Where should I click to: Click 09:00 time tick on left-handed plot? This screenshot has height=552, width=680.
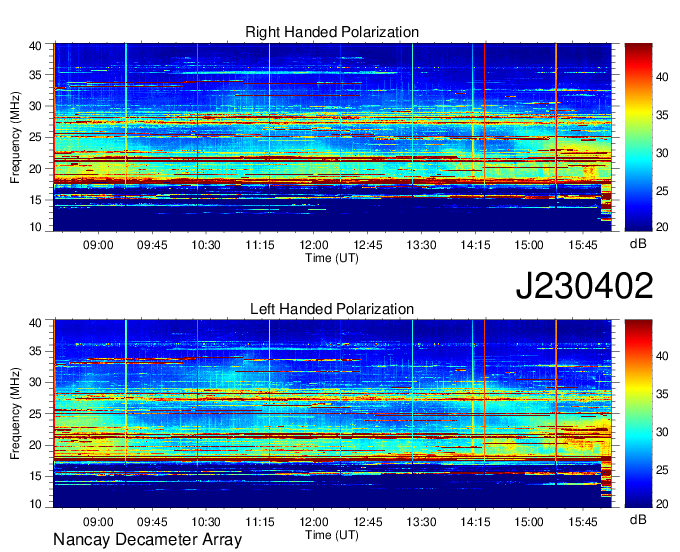[x=98, y=522]
